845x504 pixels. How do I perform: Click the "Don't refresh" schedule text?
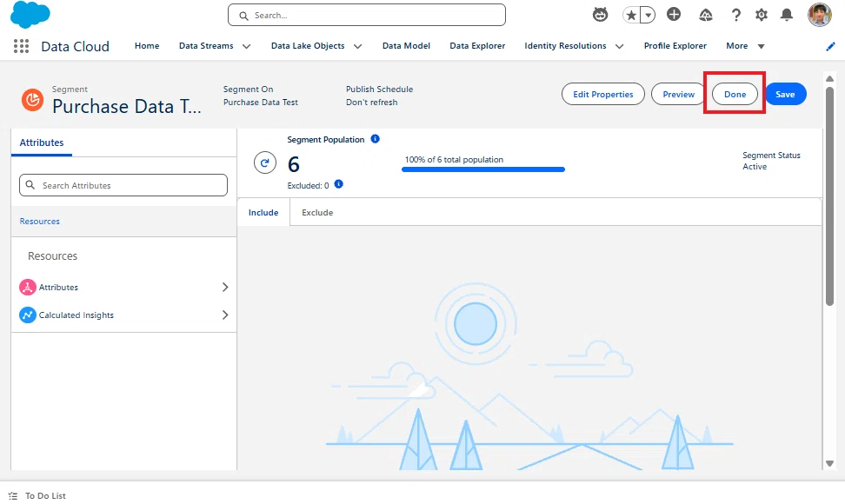click(x=372, y=103)
